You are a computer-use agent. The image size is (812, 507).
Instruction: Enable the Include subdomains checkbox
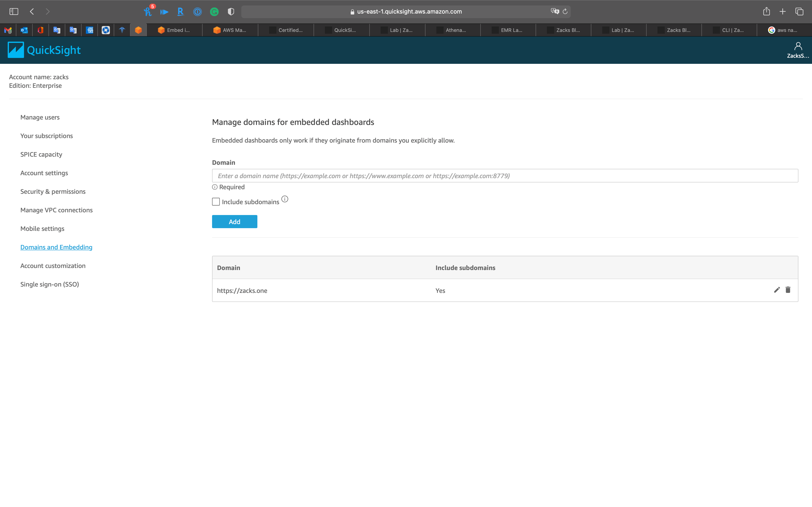[x=216, y=201]
